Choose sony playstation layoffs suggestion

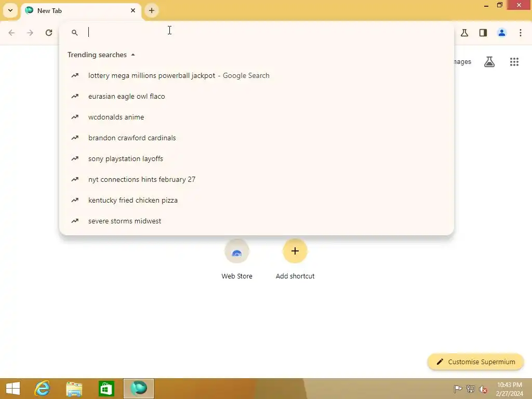257,159
